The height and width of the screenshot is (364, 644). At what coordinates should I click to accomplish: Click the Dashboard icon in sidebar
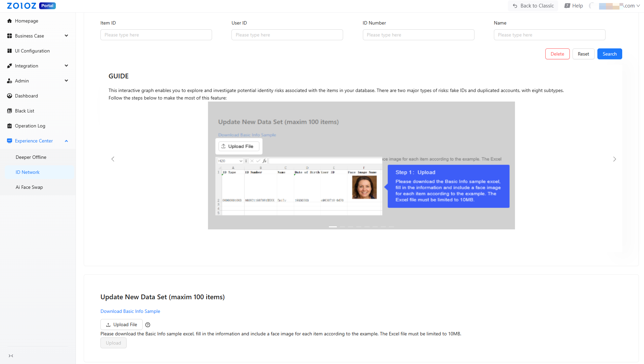(10, 96)
